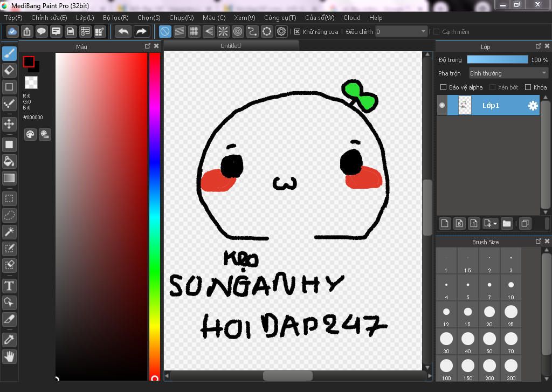Screen dimensions: 552x392
Task: Open the Tệp(F) menu
Action: coord(13,18)
